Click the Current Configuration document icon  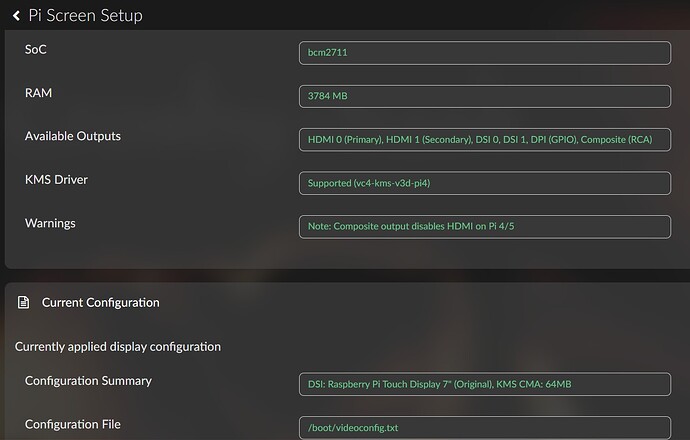click(23, 302)
